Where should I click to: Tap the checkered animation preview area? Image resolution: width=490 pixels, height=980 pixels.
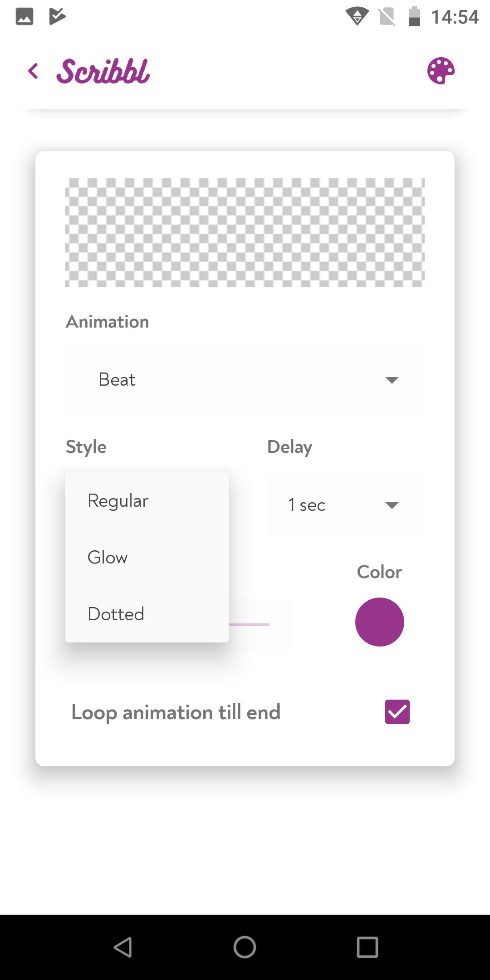click(245, 233)
